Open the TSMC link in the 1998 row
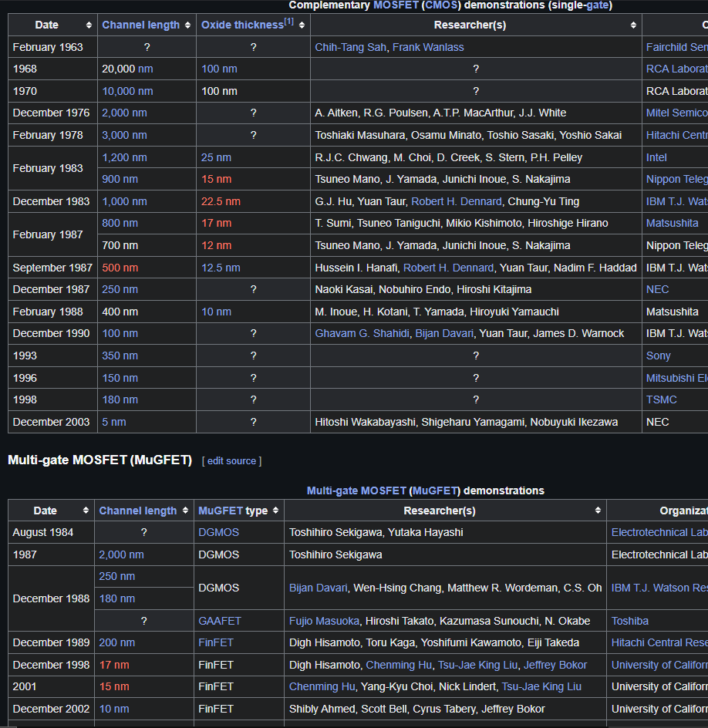708x728 pixels. coord(661,399)
